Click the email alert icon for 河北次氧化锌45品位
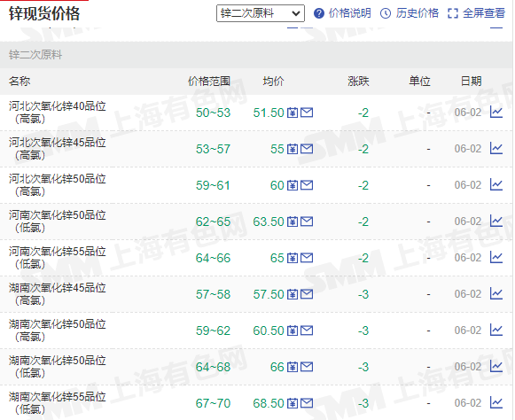The width and height of the screenshot is (515, 420). [x=307, y=149]
